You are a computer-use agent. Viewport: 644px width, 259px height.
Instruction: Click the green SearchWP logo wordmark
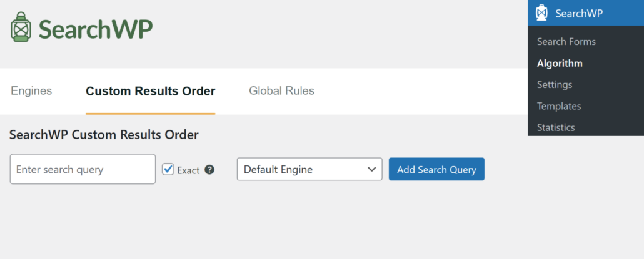pyautogui.click(x=96, y=29)
